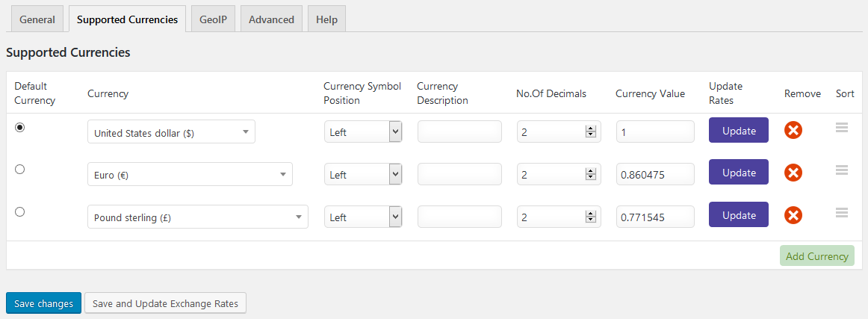The image size is (868, 319).
Task: Expand the Euro currency selector
Action: (190, 175)
